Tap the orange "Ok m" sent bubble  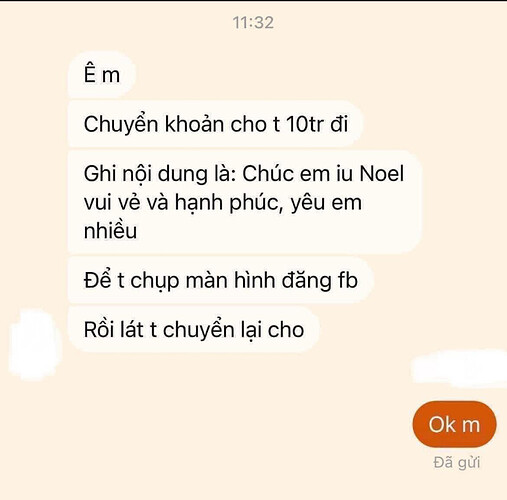[x=454, y=425]
